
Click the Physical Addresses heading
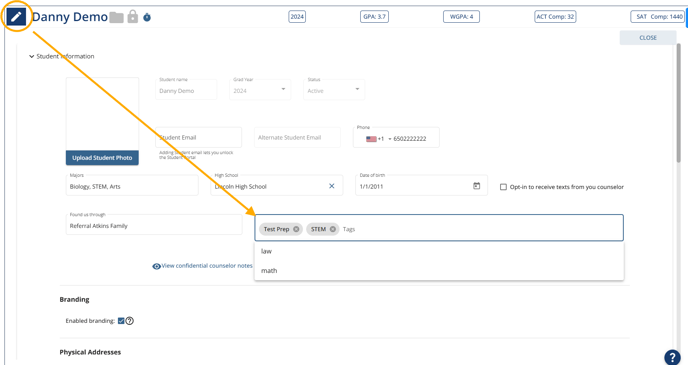click(90, 352)
